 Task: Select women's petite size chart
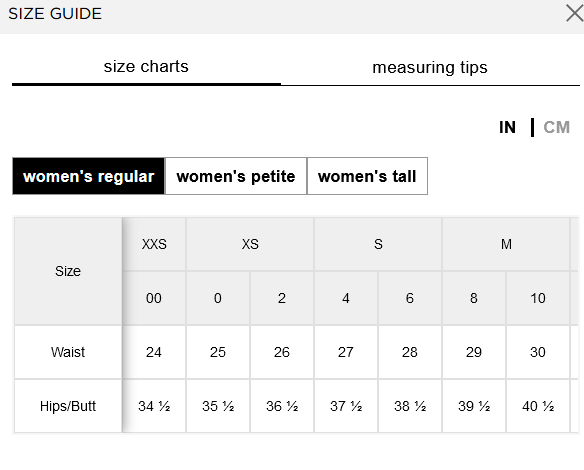(x=236, y=176)
